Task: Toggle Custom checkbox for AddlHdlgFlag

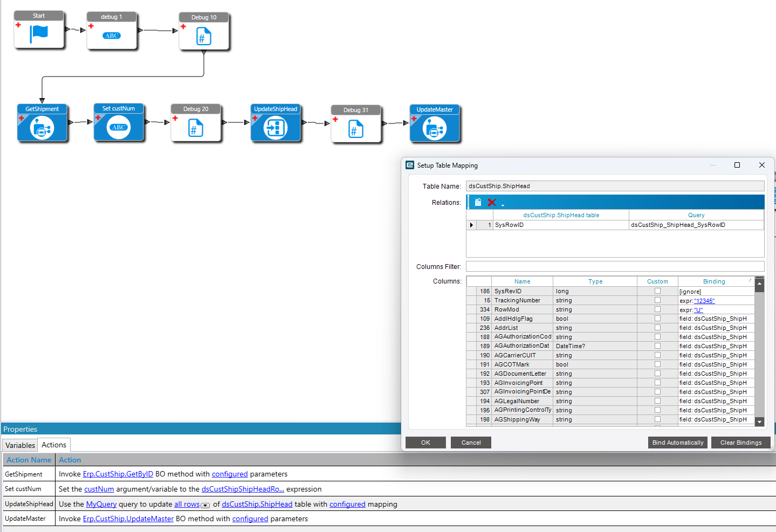Action: [x=657, y=319]
